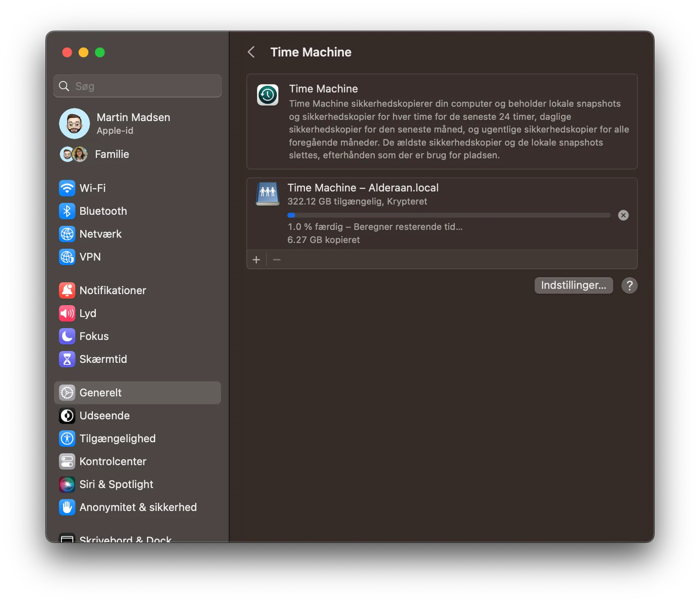
Task: Click the Kontrolcenter icon
Action: 68,461
